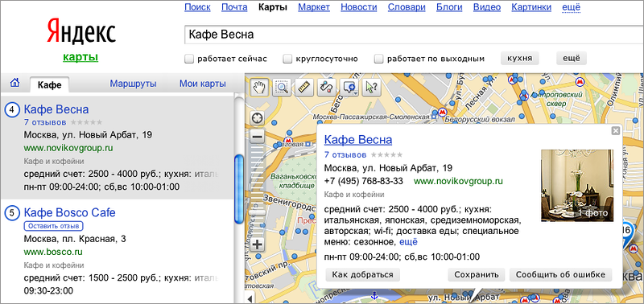Close the Кафе Весна map balloon
The width and height of the screenshot is (644, 304).
(x=615, y=131)
